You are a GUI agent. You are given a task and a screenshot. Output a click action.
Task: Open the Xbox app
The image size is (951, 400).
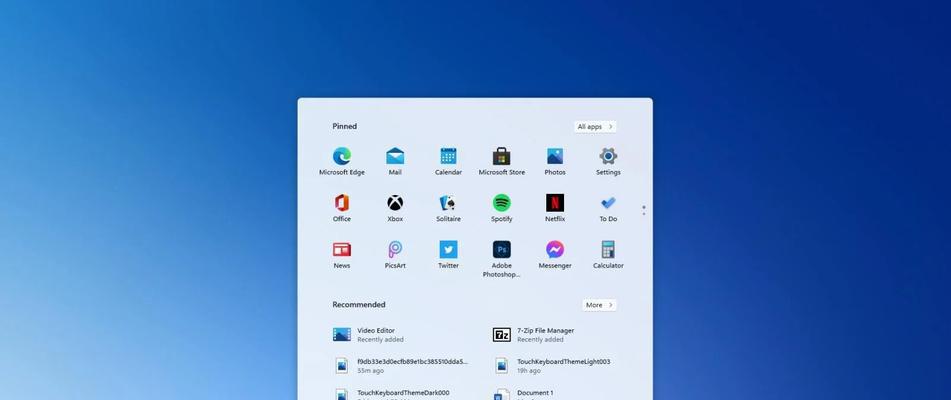[395, 208]
